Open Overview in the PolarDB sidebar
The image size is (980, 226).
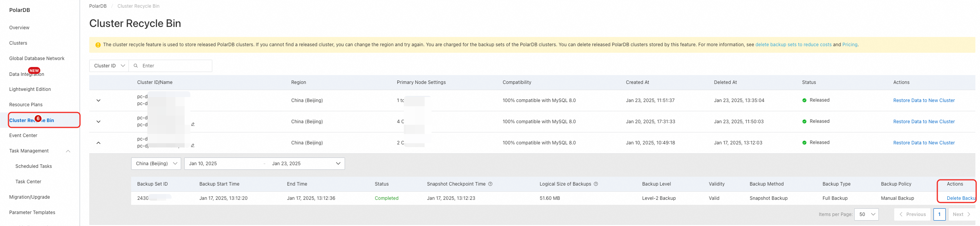[19, 28]
